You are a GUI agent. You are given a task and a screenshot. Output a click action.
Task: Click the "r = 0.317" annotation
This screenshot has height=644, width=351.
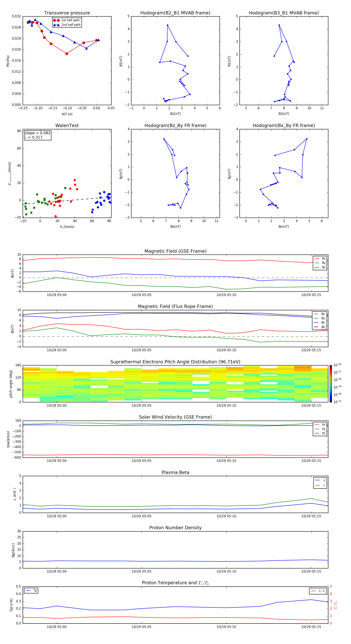pos(34,137)
